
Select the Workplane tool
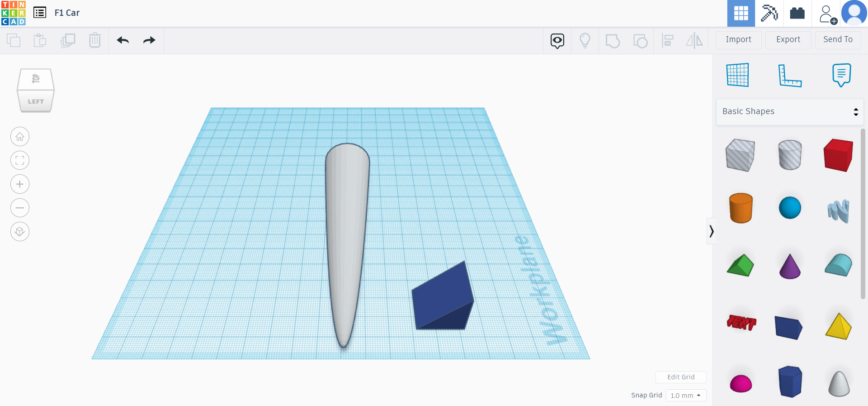coord(738,75)
